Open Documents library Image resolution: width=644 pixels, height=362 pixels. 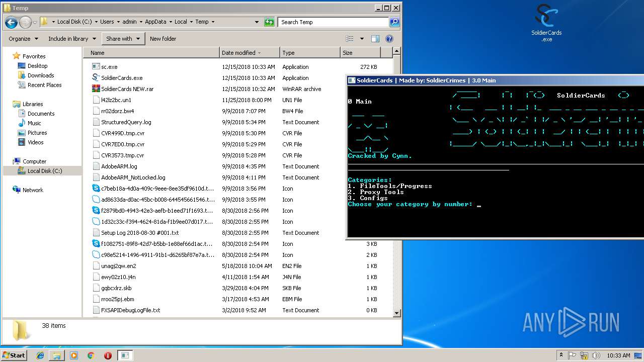click(41, 114)
